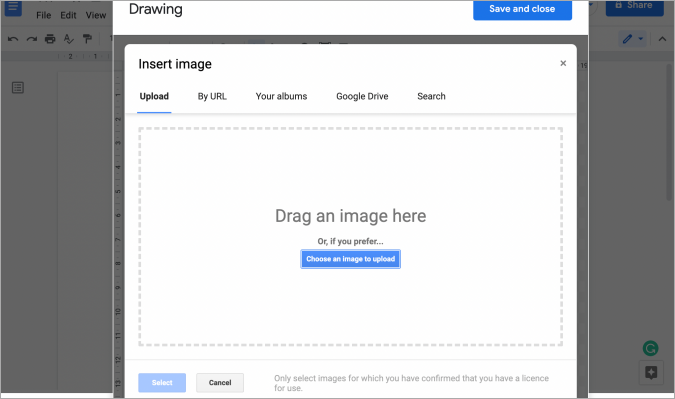The height and width of the screenshot is (399, 675).
Task: Select the Paint format tool
Action: click(87, 39)
